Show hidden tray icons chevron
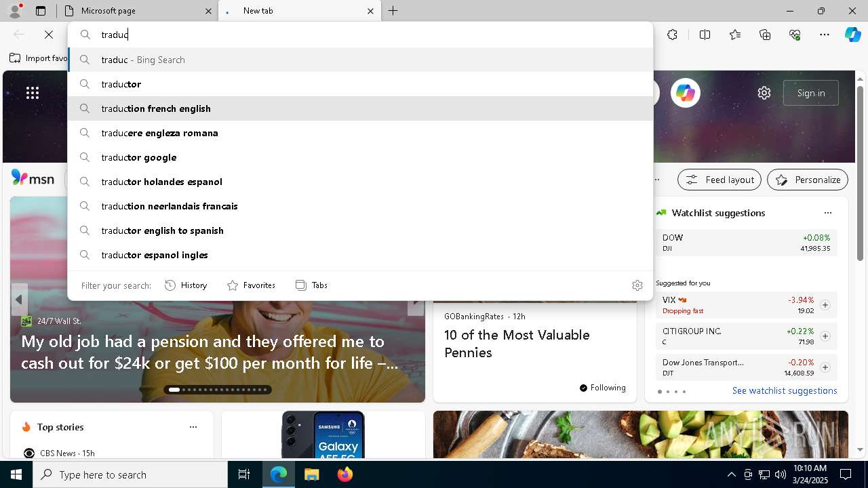The height and width of the screenshot is (488, 868). [x=731, y=474]
